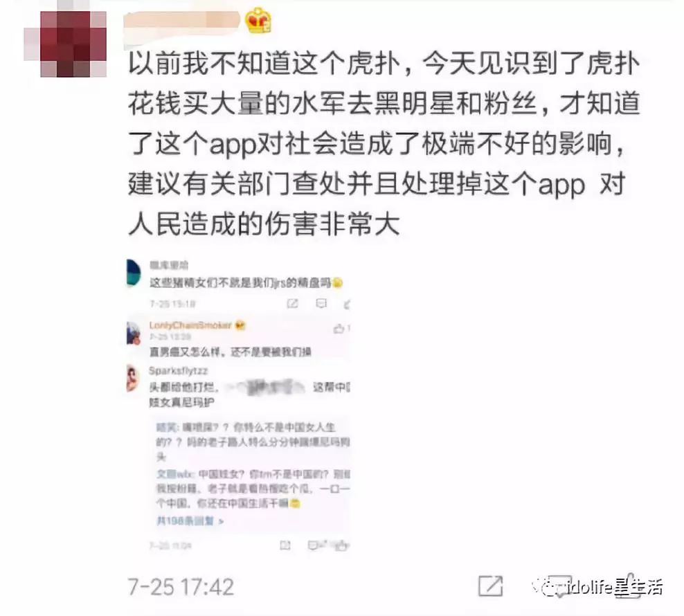The width and height of the screenshot is (684, 616).
Task: Open the comment bubble icon under main post
Action: (560, 586)
